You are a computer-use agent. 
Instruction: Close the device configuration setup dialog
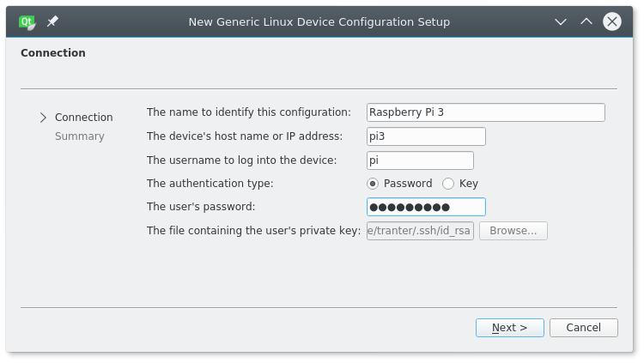(612, 21)
